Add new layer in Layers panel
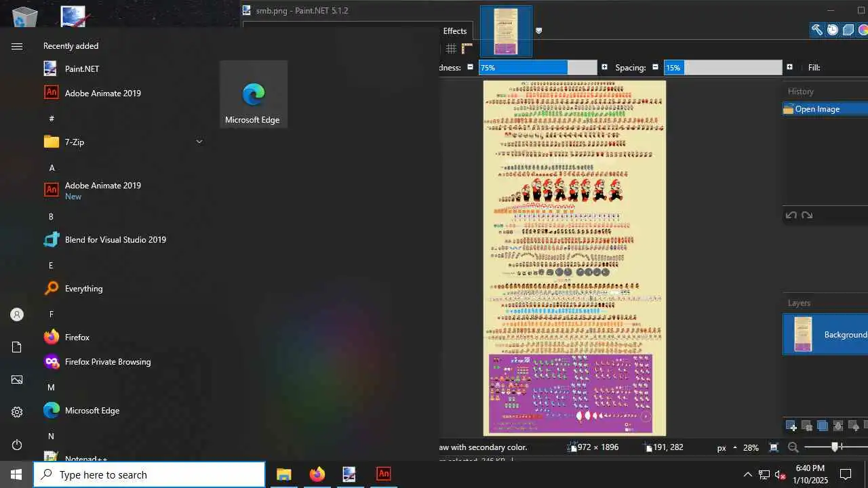The height and width of the screenshot is (488, 868). [x=791, y=426]
